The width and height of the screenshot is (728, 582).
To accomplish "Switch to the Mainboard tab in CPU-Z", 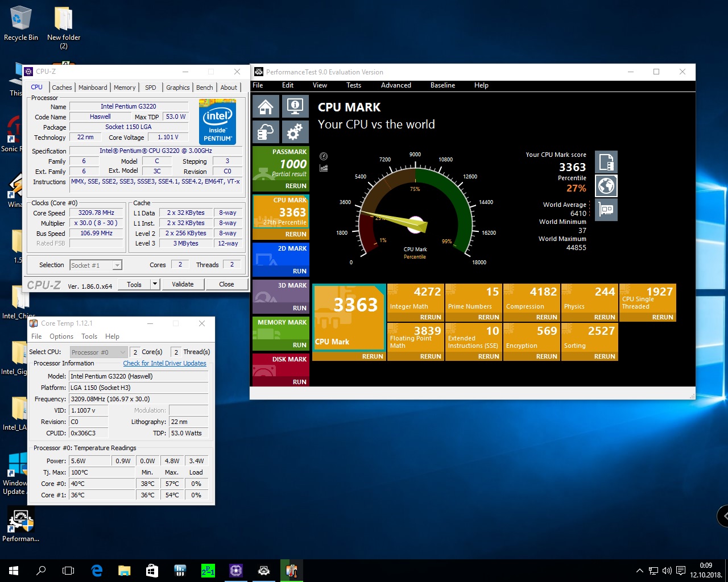I will tap(93, 88).
